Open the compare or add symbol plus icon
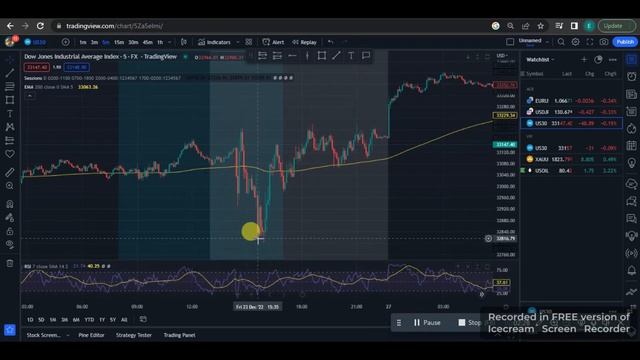 tap(65, 42)
